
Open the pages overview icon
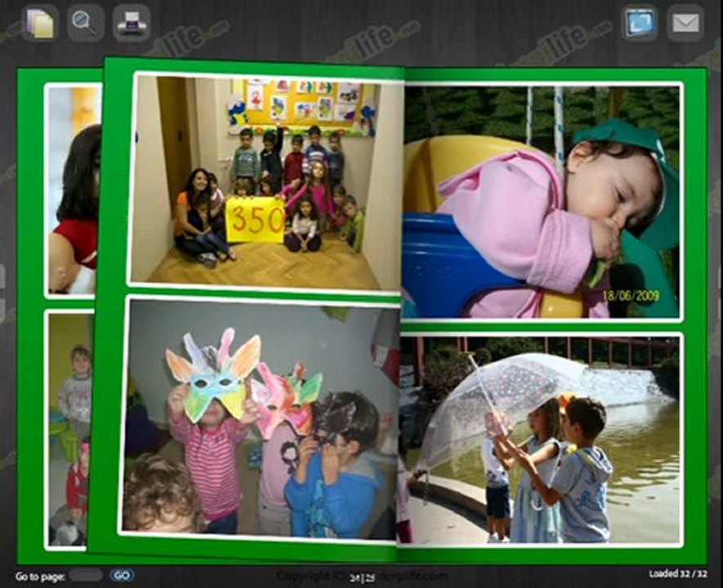point(40,23)
